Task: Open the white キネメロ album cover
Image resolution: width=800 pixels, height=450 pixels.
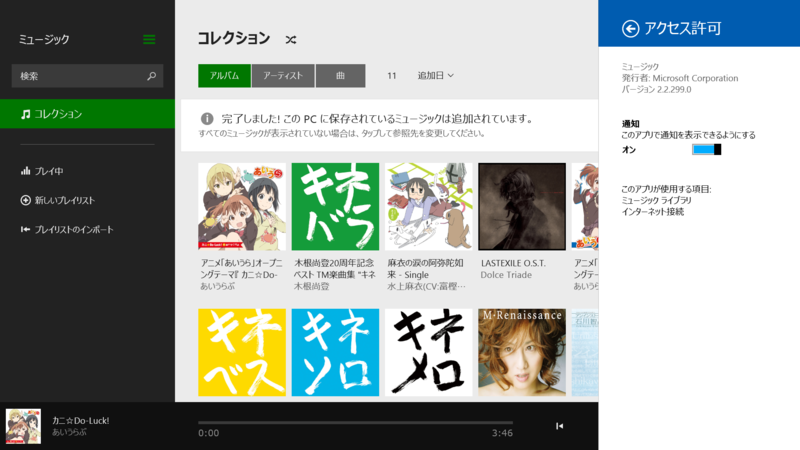Action: coord(429,353)
